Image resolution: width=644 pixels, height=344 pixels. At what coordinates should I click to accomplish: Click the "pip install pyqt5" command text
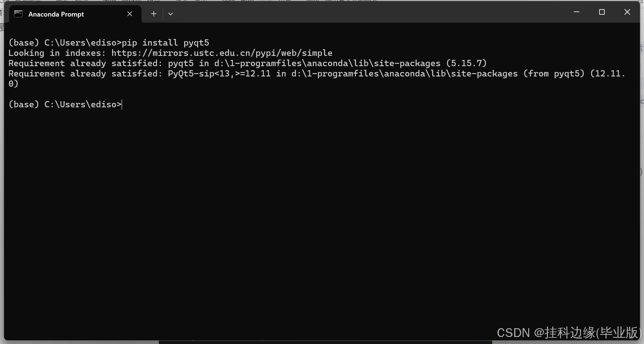pos(165,43)
